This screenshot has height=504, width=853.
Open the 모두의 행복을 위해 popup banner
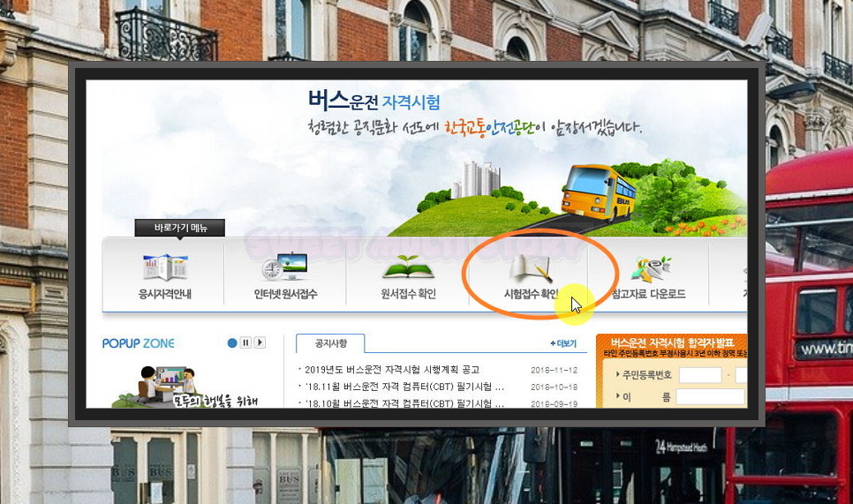185,387
